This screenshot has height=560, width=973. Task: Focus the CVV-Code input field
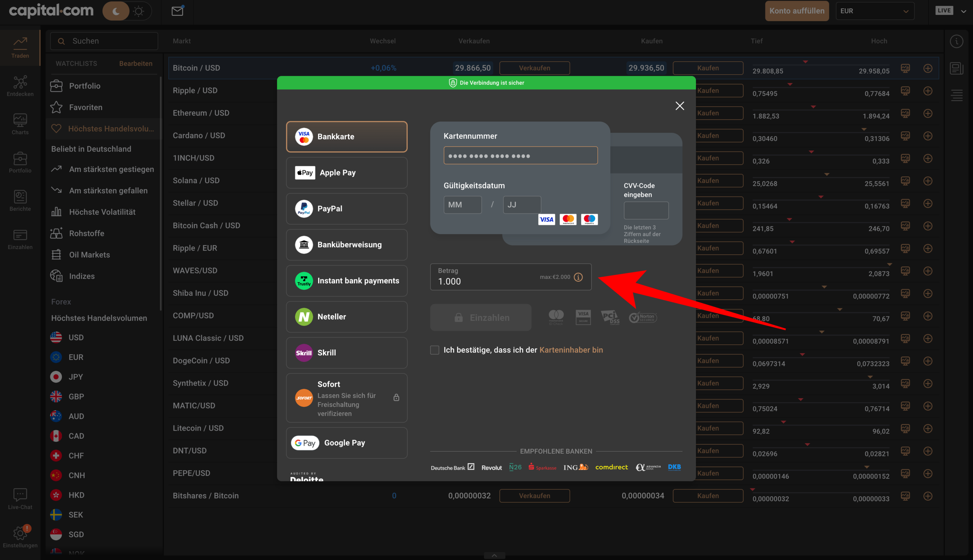646,211
